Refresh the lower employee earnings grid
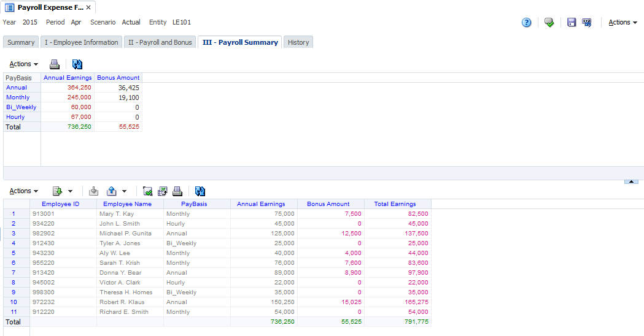The width and height of the screenshot is (644, 336). 200,191
